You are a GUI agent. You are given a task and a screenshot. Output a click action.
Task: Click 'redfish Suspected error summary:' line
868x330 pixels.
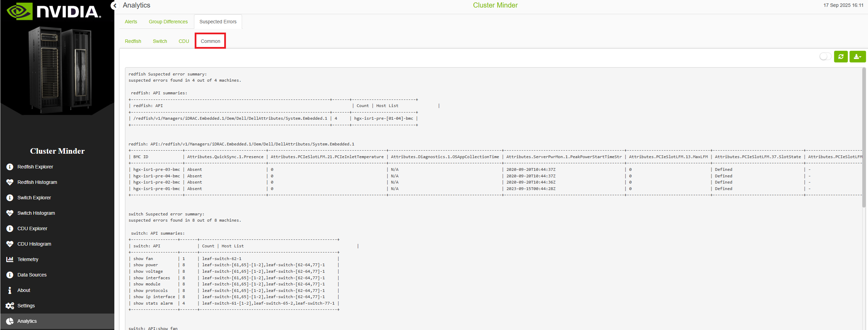[x=168, y=74]
